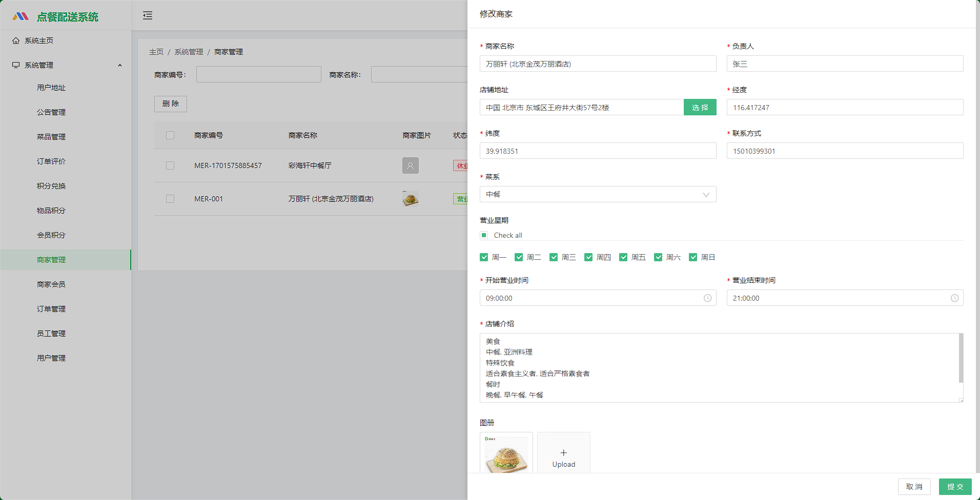Click the 取消 cancel button
Image resolution: width=980 pixels, height=500 pixels.
914,487
